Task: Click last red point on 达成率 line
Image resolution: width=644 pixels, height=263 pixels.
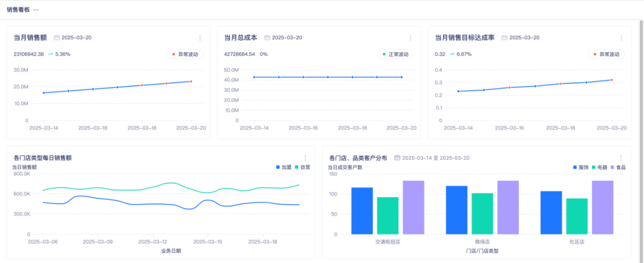Action: [612, 80]
